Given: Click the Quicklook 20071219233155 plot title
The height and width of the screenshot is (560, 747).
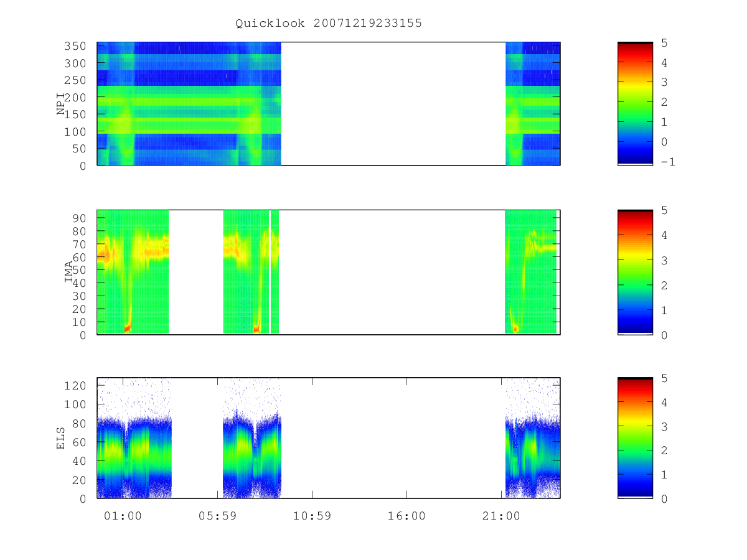Looking at the screenshot, I should point(329,24).
